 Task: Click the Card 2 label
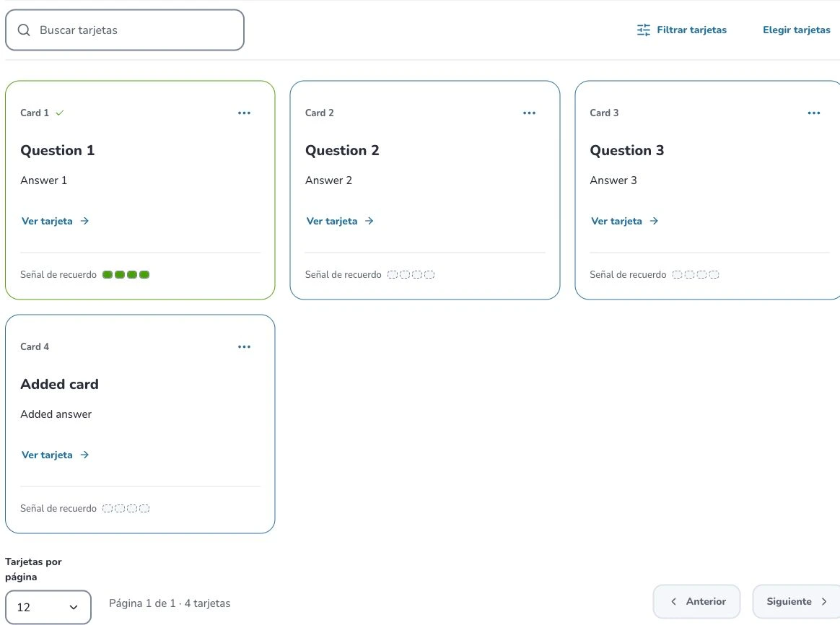(319, 113)
